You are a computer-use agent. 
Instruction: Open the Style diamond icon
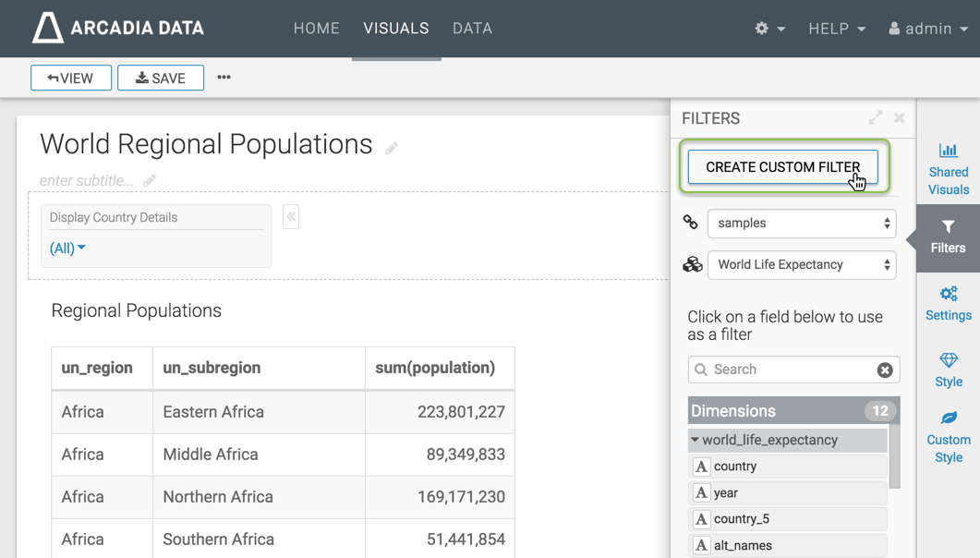tap(948, 360)
